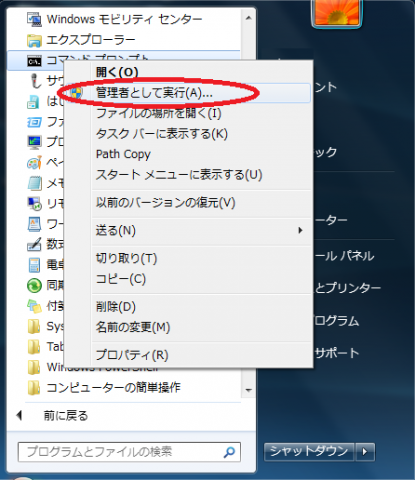The image size is (415, 480).
Task: Click the monitor icon below the ファ entry
Action: (x=34, y=142)
